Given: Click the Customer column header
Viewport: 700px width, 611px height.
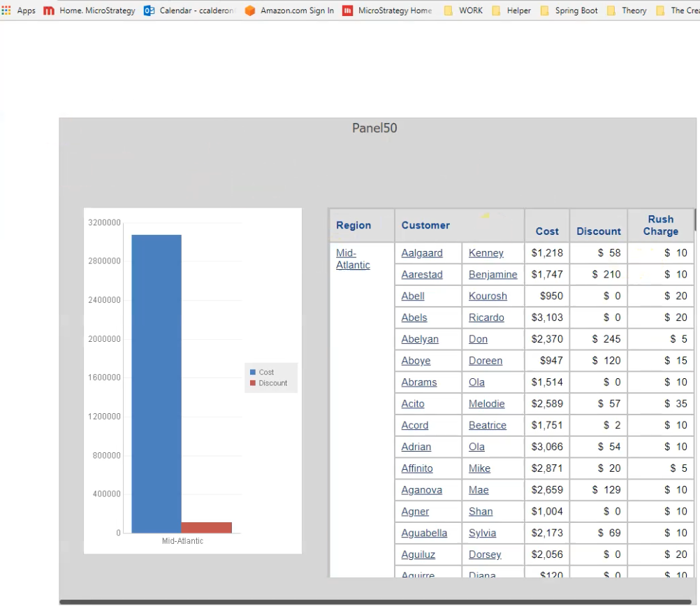Looking at the screenshot, I should click(425, 225).
